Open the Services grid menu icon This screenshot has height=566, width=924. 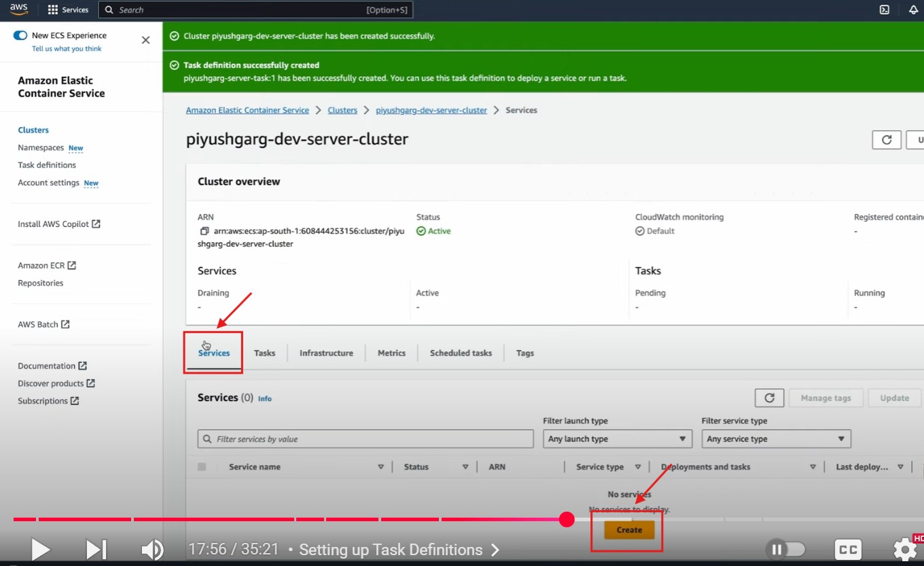[x=53, y=10]
